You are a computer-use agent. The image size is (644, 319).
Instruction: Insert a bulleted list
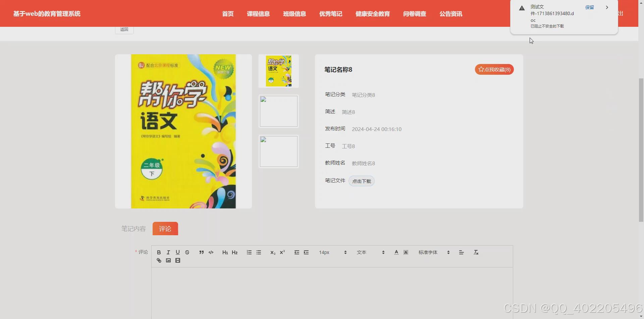click(x=259, y=252)
